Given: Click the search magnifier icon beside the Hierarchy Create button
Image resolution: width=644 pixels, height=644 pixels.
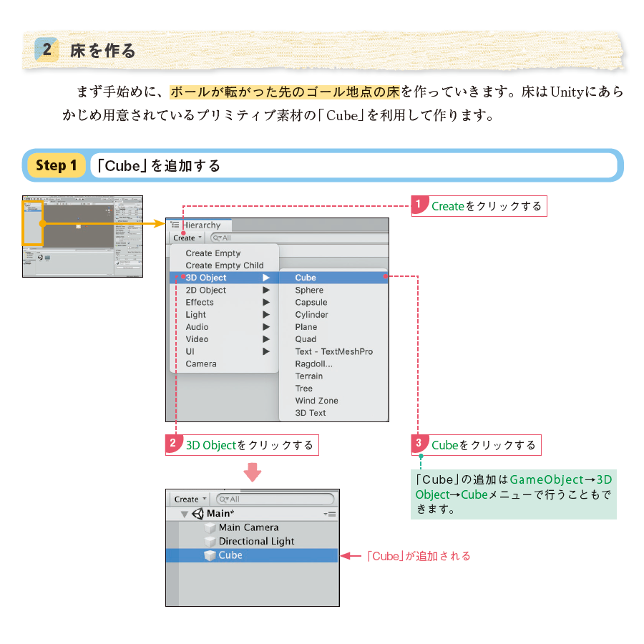Looking at the screenshot, I should (217, 238).
